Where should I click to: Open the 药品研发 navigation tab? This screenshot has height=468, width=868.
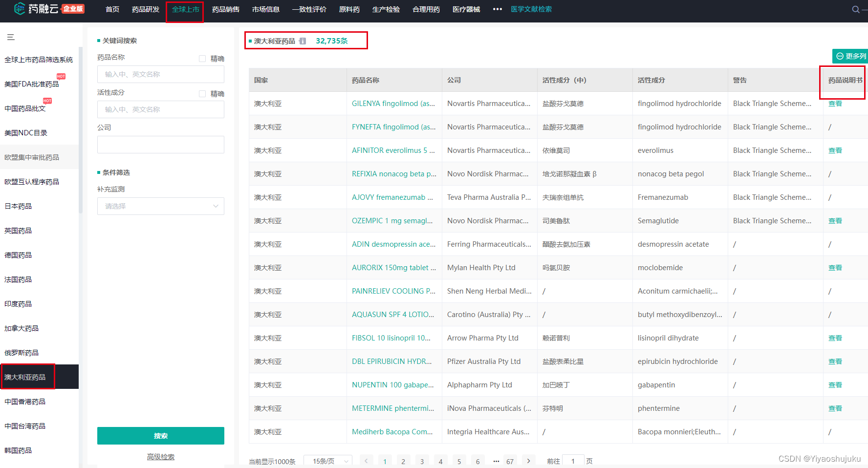click(146, 9)
